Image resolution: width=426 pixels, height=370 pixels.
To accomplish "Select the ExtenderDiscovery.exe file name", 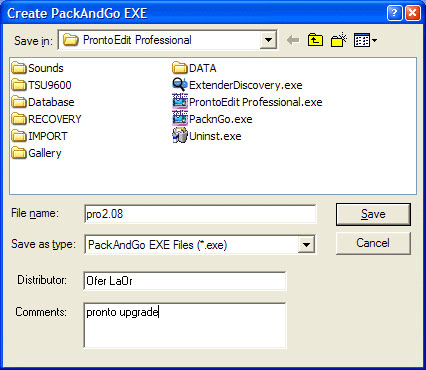I will point(246,85).
